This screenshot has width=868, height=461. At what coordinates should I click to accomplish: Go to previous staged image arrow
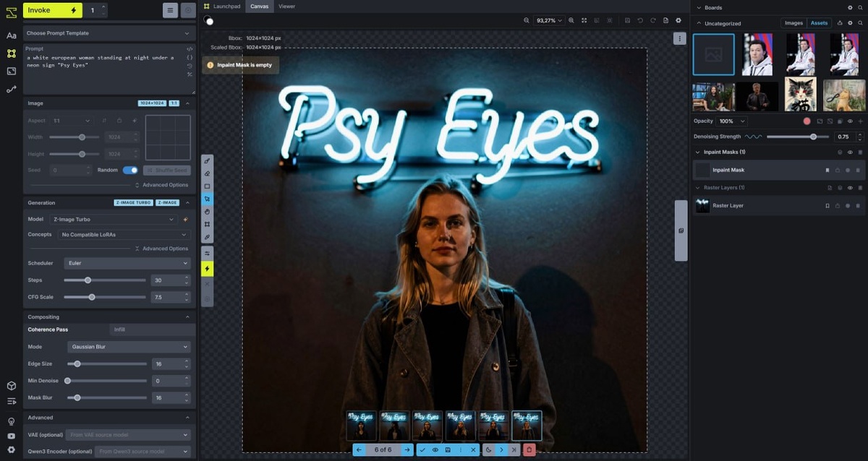tap(359, 449)
